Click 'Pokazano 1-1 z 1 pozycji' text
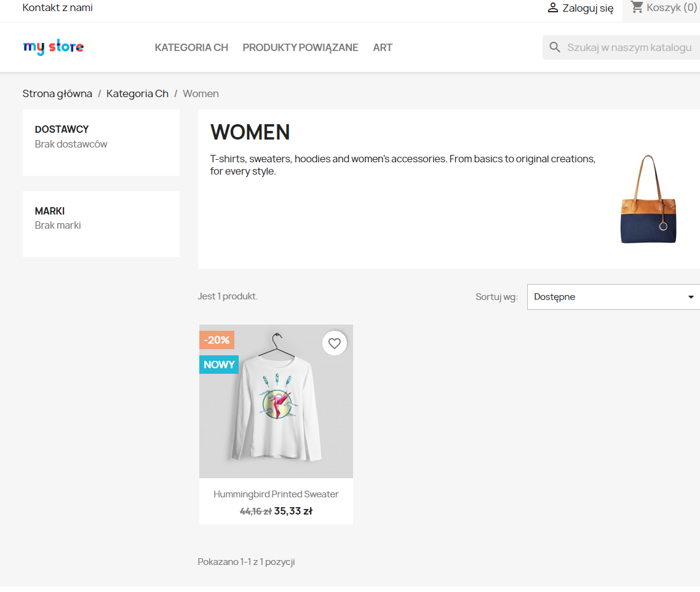 247,562
